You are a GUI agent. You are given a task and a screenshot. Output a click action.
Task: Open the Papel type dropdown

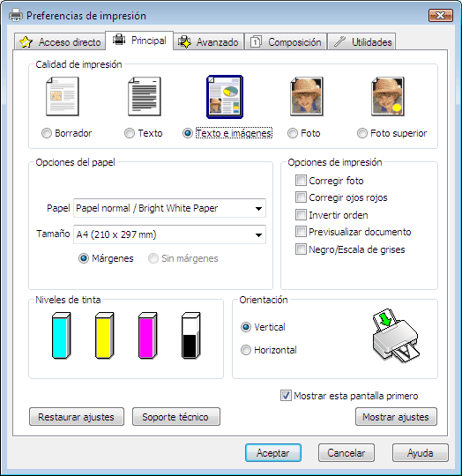click(169, 208)
